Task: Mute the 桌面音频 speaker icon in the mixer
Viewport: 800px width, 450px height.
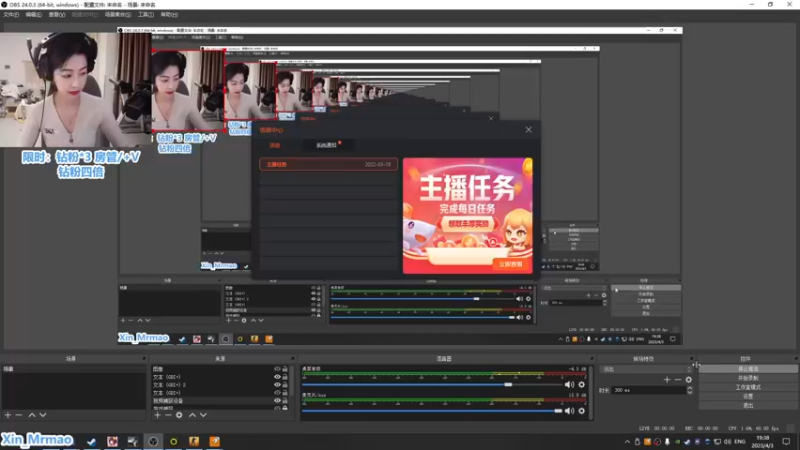Action: (x=569, y=385)
